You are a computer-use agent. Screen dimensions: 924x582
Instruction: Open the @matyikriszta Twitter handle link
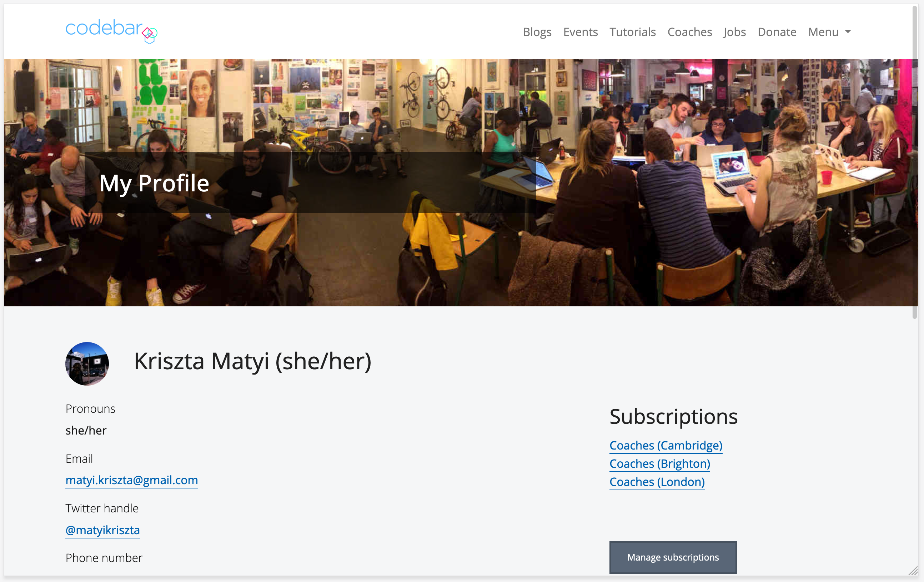[x=102, y=530]
